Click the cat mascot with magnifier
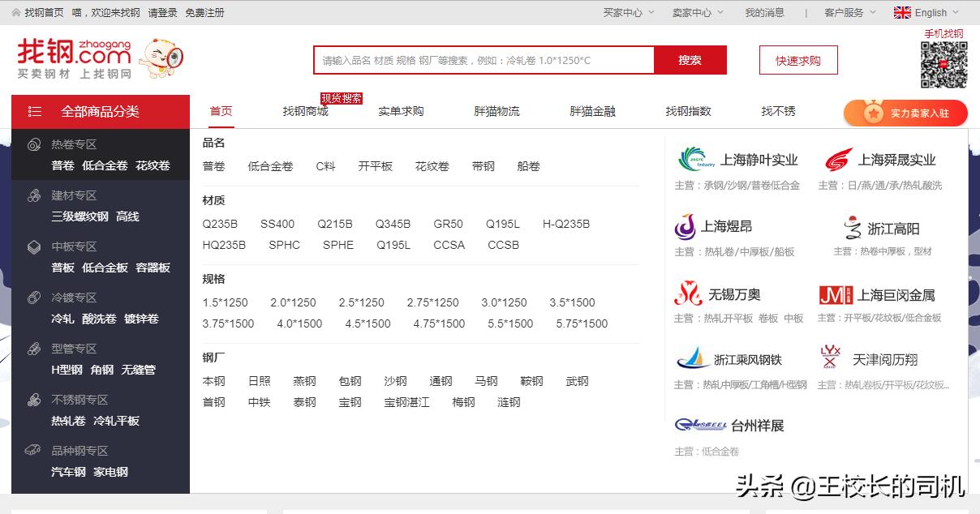 pyautogui.click(x=161, y=58)
